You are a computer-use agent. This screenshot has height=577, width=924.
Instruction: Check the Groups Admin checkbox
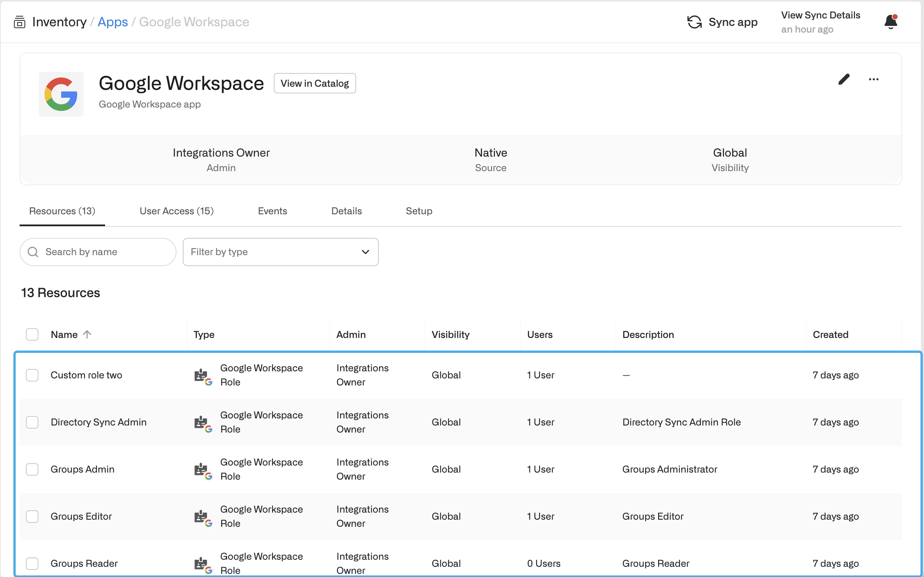(x=32, y=469)
